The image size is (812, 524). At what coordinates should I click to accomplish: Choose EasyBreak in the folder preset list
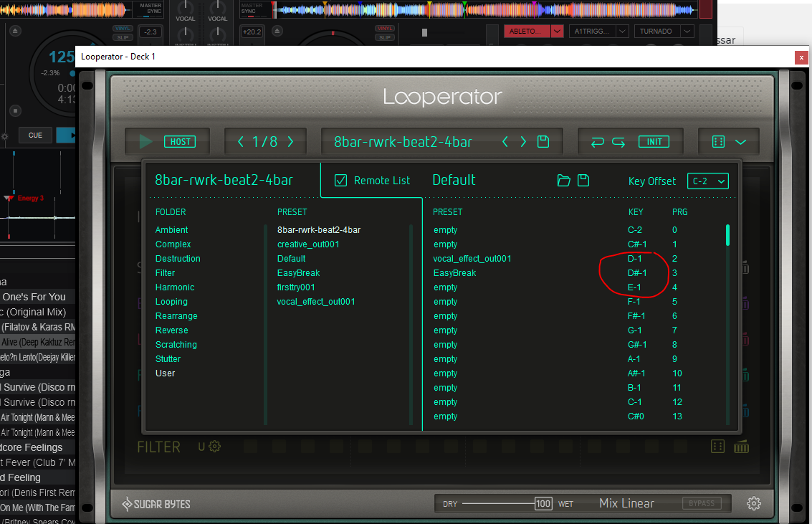[298, 273]
